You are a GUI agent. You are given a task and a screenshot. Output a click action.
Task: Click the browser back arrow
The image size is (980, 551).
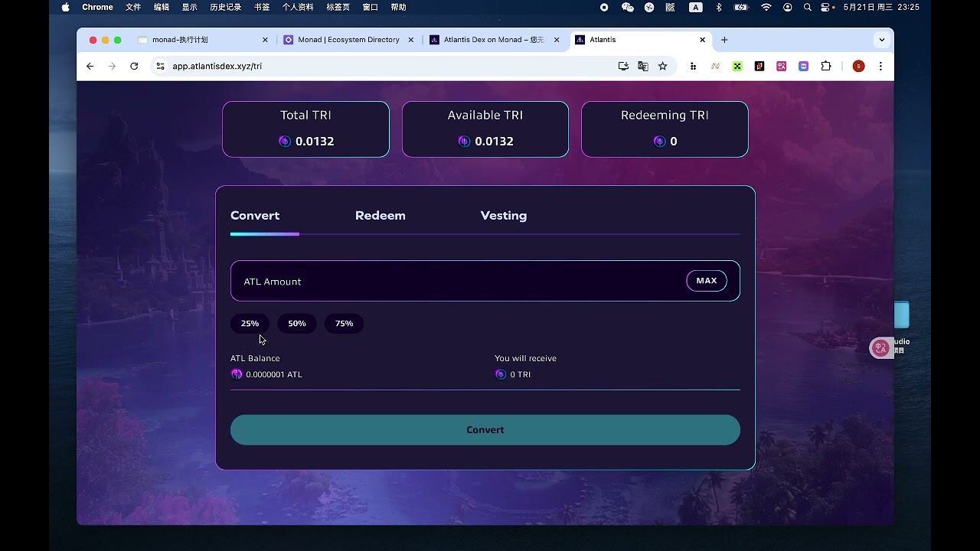pyautogui.click(x=90, y=67)
